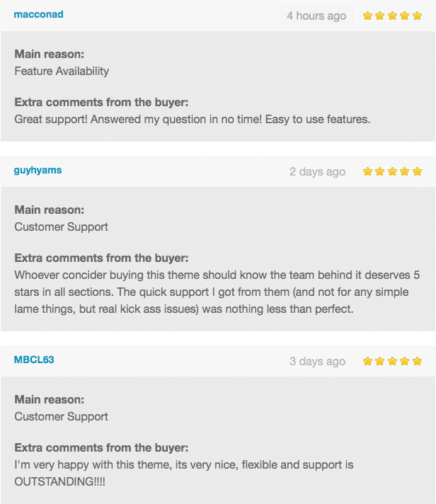Click fourth star of guyhyams' rating
Viewport: 436px width, 504px height.
click(405, 171)
